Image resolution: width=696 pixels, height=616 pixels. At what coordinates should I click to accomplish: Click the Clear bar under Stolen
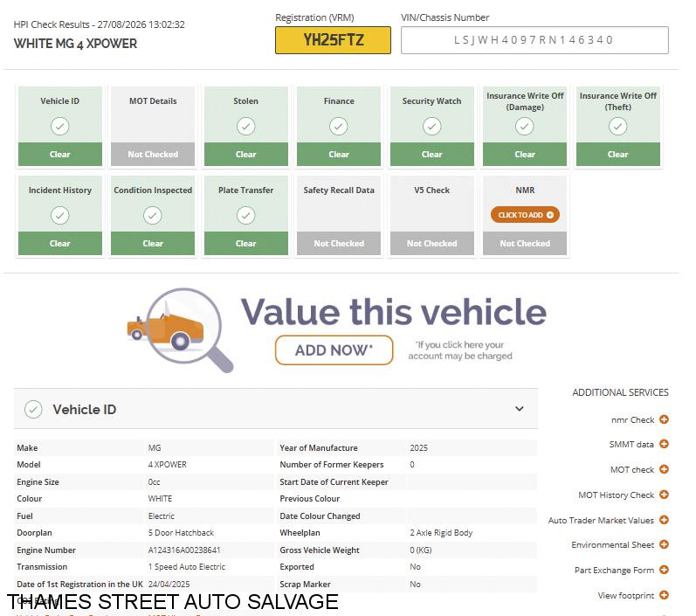pos(246,154)
